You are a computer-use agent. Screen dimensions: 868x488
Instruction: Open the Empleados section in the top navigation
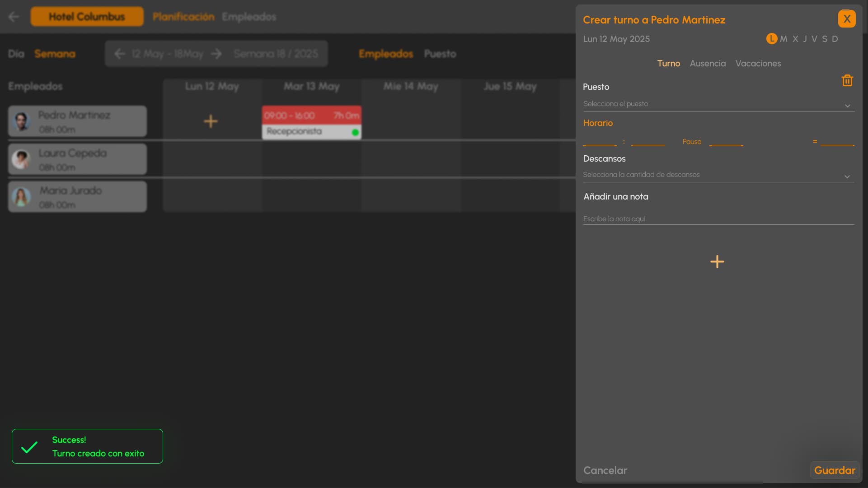pyautogui.click(x=249, y=17)
